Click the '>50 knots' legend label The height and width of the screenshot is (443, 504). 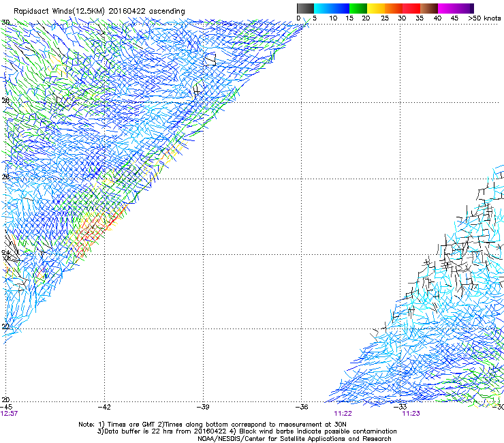pyautogui.click(x=484, y=18)
